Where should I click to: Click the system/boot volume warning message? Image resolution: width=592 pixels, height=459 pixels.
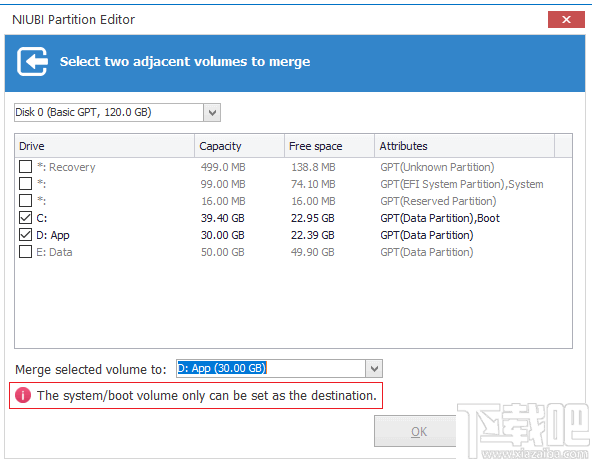tap(207, 396)
